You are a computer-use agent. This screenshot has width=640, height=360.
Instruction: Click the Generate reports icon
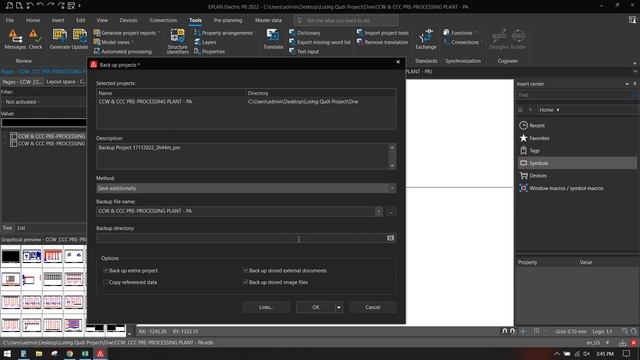point(60,39)
